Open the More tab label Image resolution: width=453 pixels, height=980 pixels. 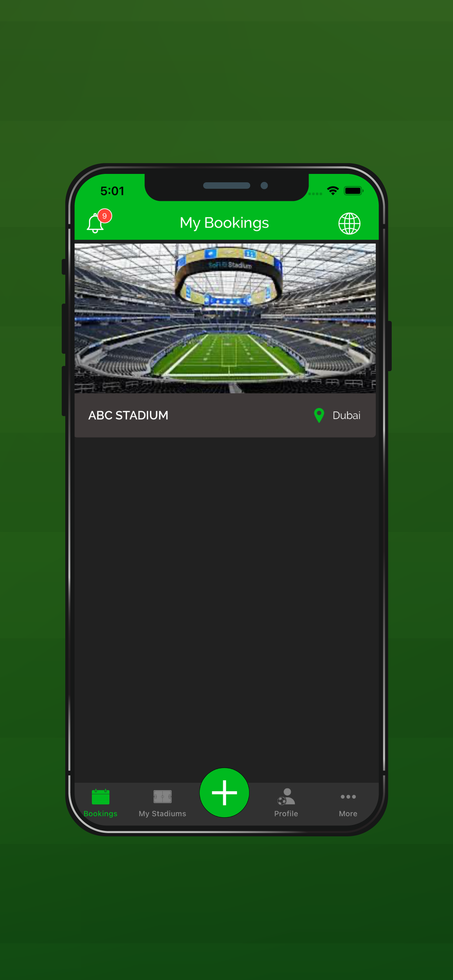click(348, 813)
